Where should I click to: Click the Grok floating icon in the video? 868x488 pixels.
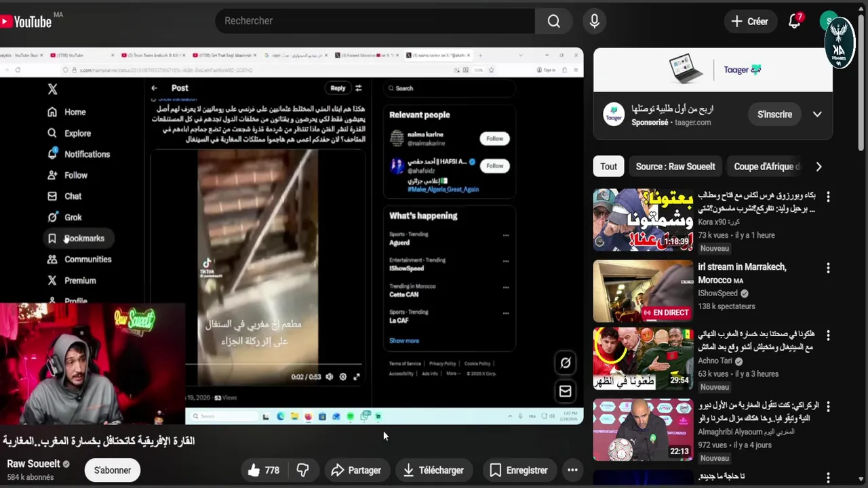[565, 363]
